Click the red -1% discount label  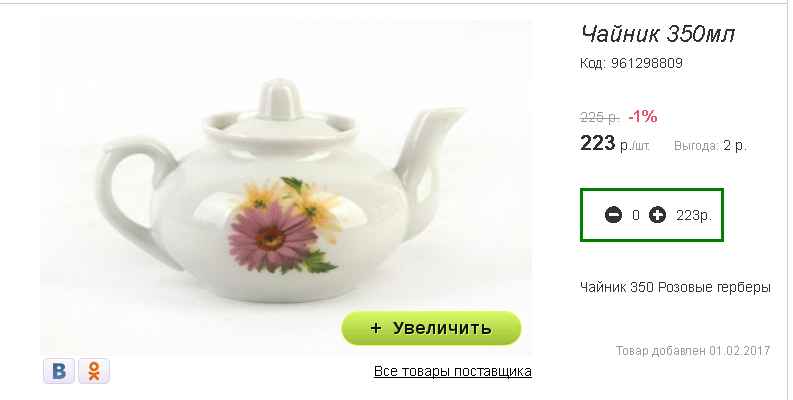click(643, 117)
